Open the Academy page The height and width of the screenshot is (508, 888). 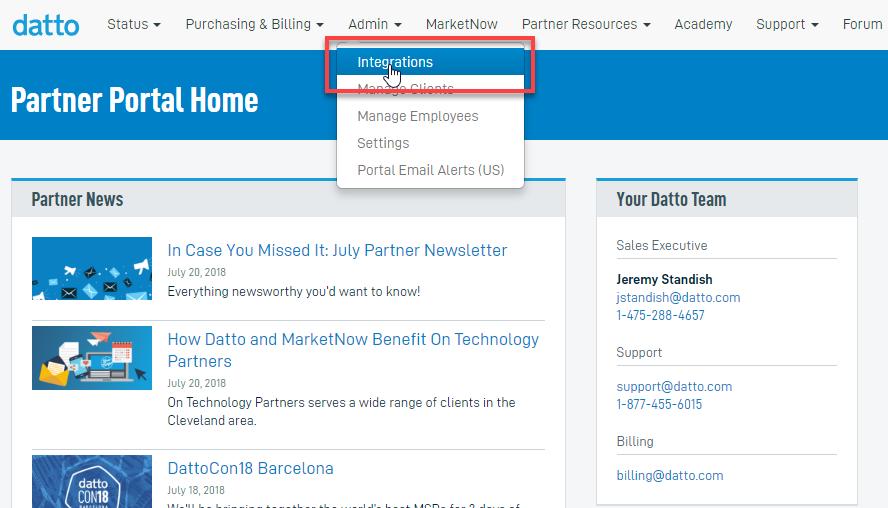[703, 24]
